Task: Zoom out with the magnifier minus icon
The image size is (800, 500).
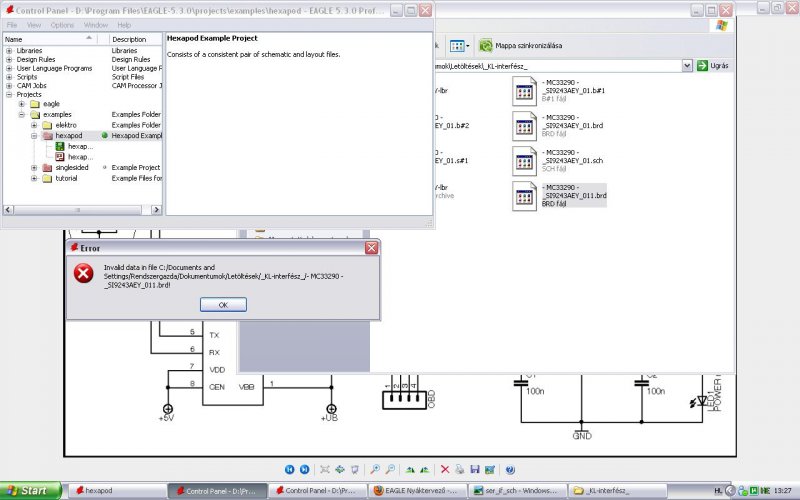Action: coord(390,469)
